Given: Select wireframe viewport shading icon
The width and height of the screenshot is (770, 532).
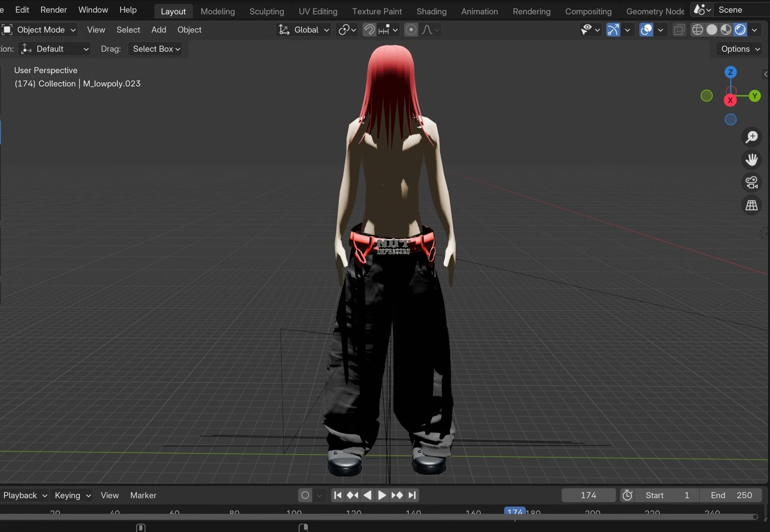Looking at the screenshot, I should (697, 30).
